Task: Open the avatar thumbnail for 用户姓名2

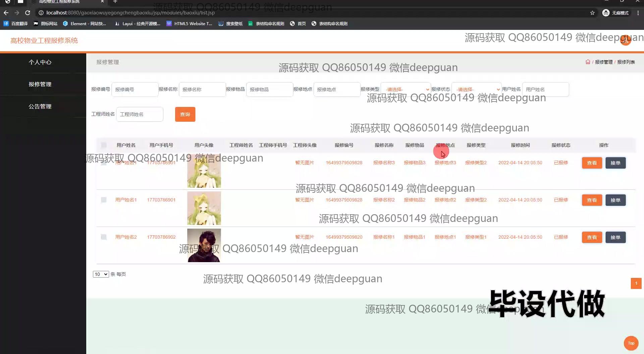Action: pos(204,245)
